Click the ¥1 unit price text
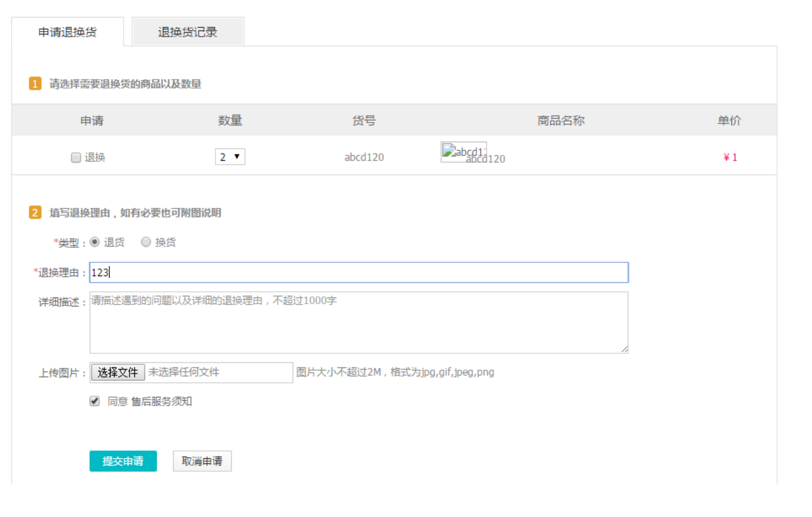This screenshot has width=812, height=517. (x=730, y=157)
